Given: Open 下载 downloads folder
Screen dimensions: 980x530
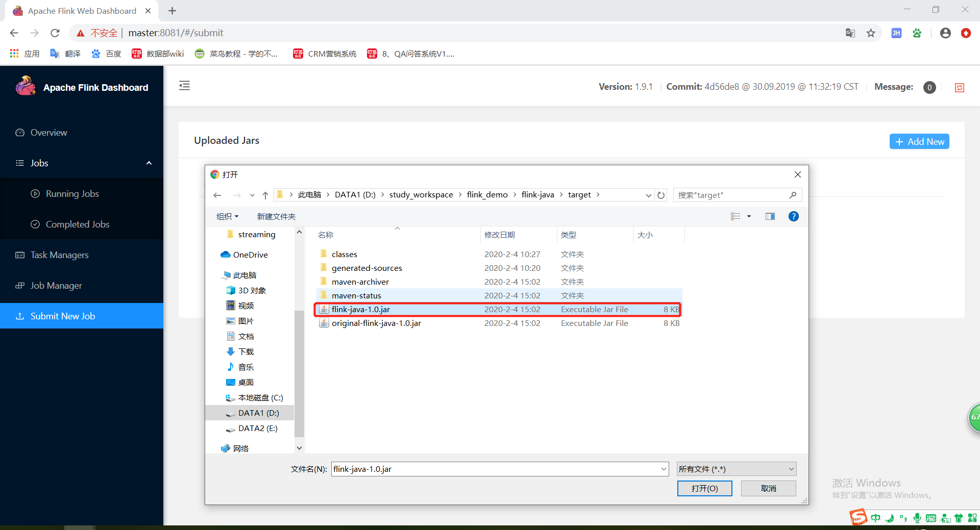Looking at the screenshot, I should [x=246, y=351].
